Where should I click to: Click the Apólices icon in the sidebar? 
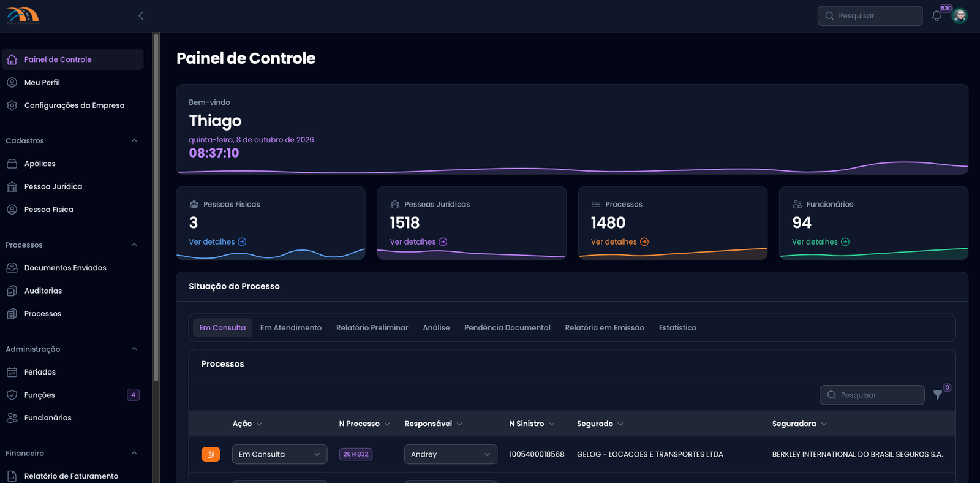[12, 164]
